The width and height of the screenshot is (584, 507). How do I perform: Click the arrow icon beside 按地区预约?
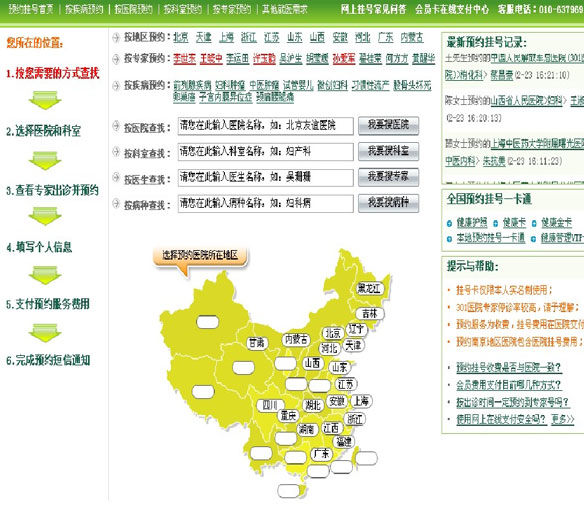point(116,38)
